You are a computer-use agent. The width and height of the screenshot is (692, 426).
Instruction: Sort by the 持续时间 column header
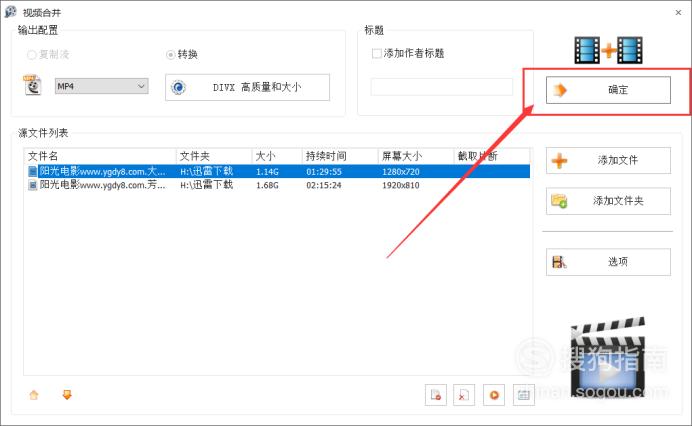tap(340, 156)
